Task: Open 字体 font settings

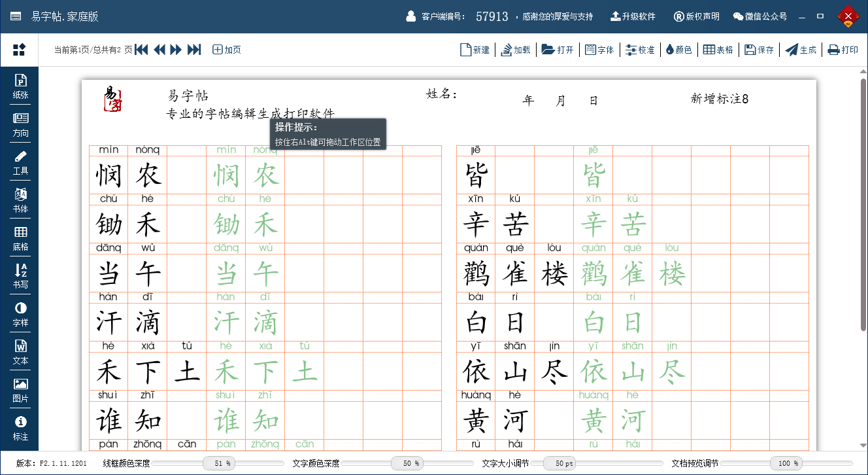Action: (599, 50)
